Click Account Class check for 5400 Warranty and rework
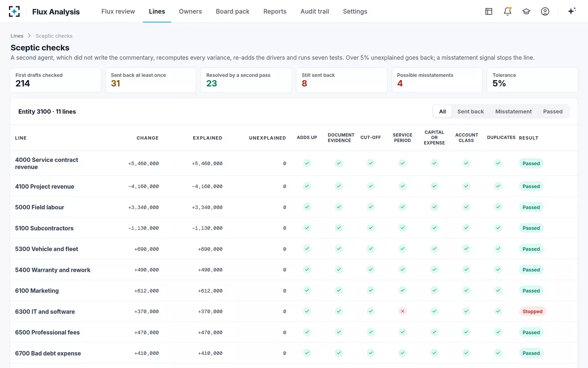Screen dimensions: 588x368 pos(466,269)
